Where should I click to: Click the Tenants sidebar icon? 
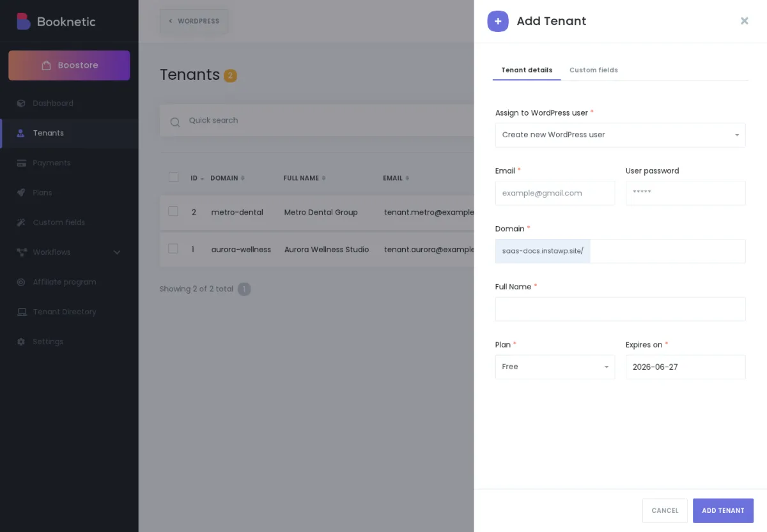(x=21, y=133)
